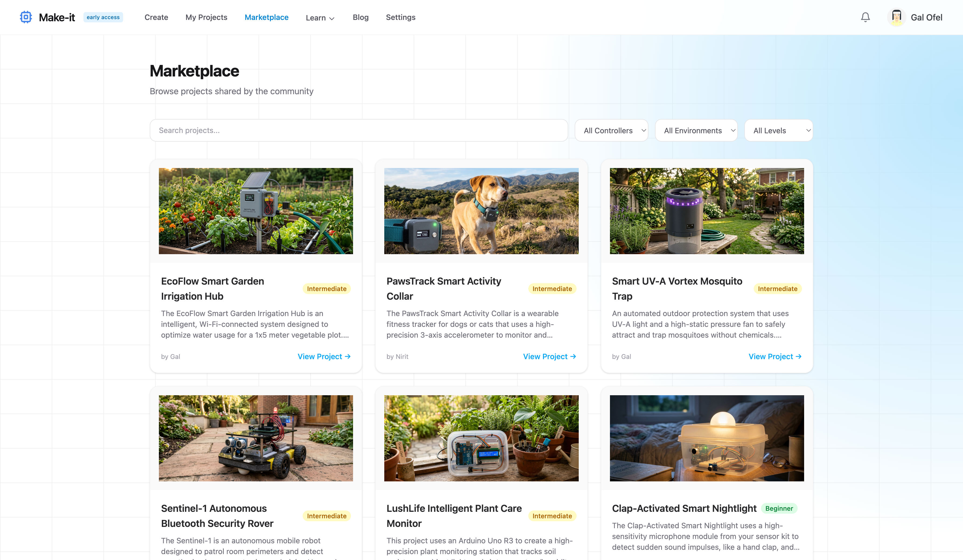The image size is (963, 560).
Task: Open the Sentinel-1 rover thumbnail image
Action: point(256,438)
